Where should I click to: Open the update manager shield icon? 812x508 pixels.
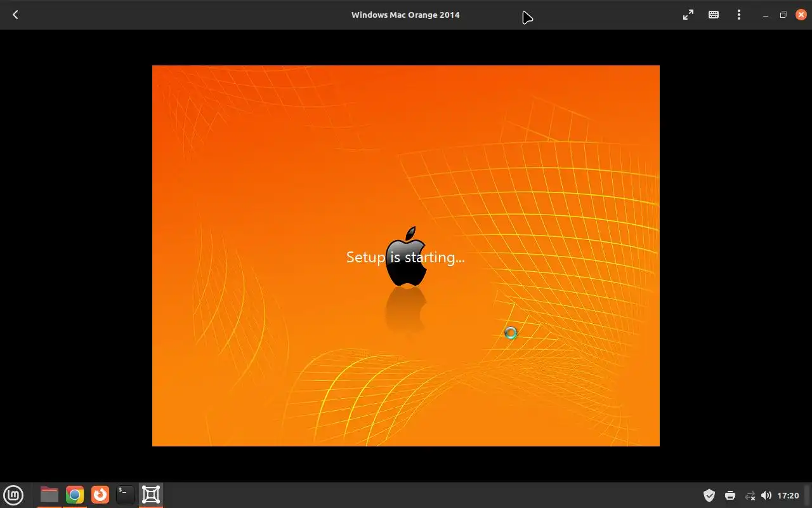[x=709, y=495]
